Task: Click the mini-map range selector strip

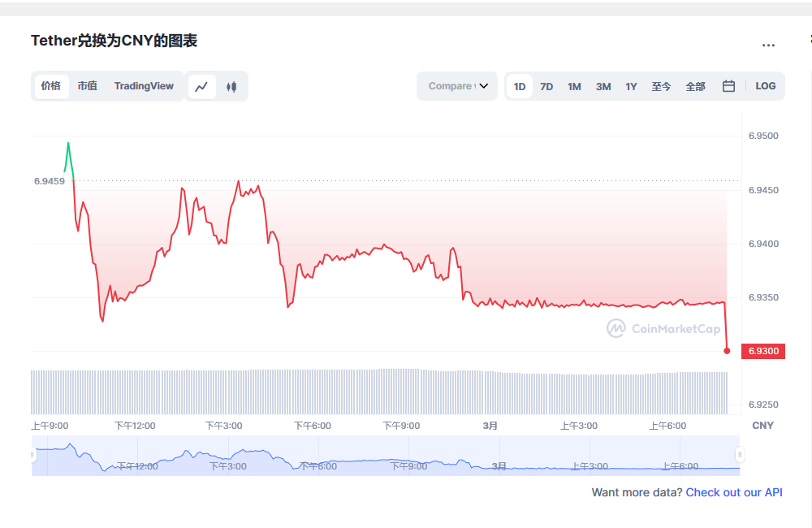Action: pyautogui.click(x=386, y=455)
